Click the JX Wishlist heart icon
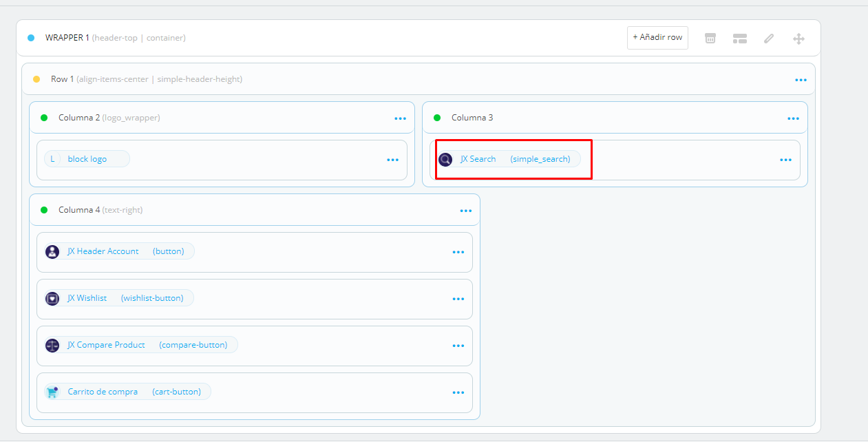 (x=52, y=298)
